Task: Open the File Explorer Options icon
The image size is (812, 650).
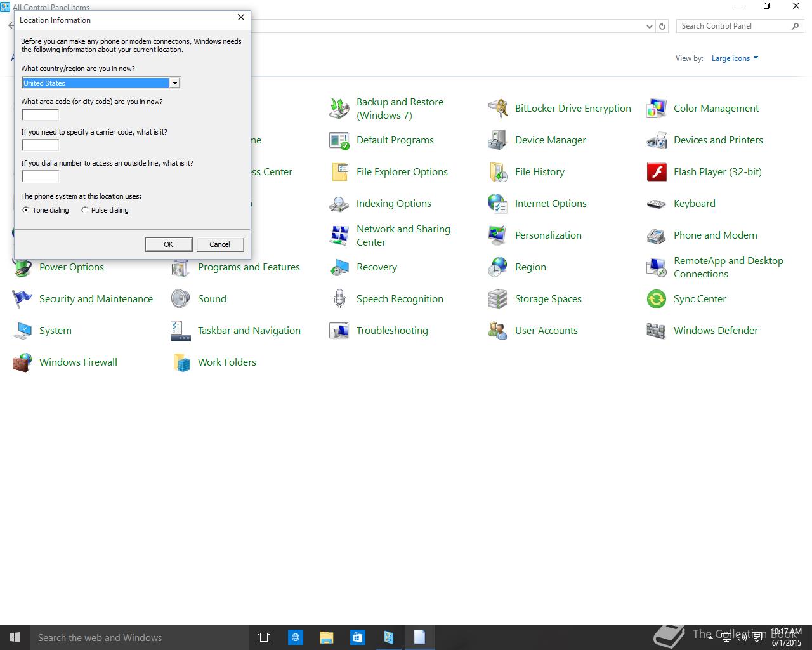Action: point(339,172)
